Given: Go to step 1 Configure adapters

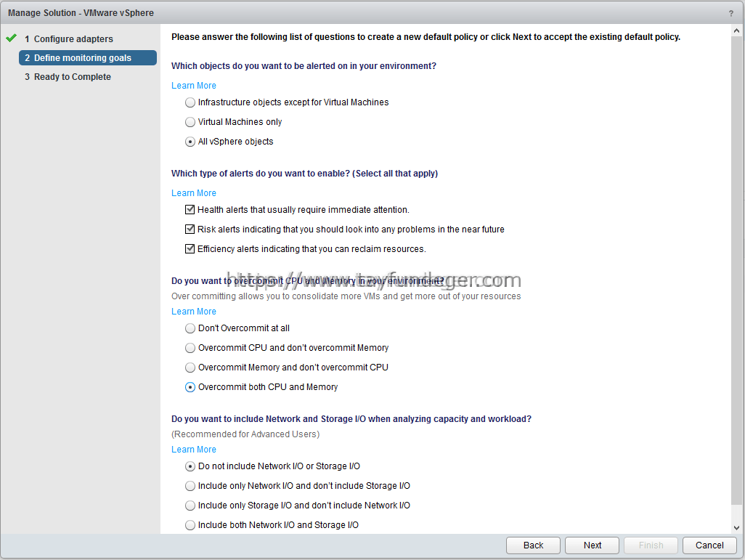Looking at the screenshot, I should 69,39.
